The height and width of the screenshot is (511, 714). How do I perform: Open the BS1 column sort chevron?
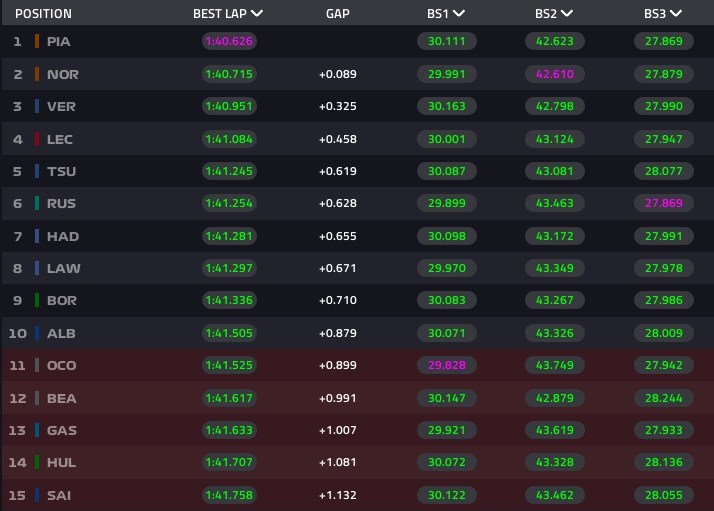(459, 13)
